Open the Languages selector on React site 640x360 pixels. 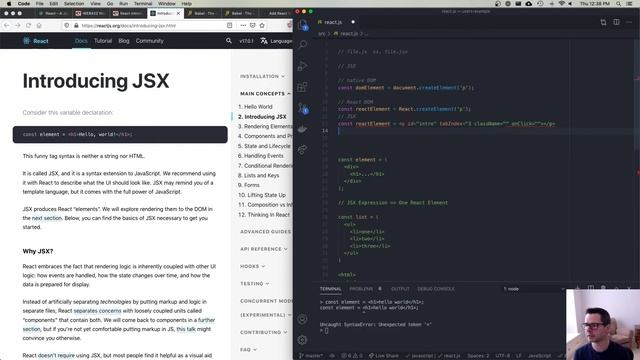tap(276, 41)
